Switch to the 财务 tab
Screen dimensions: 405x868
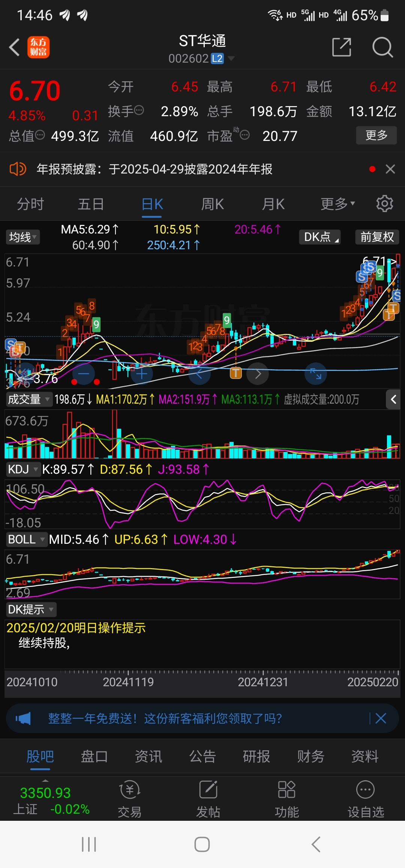point(310,757)
